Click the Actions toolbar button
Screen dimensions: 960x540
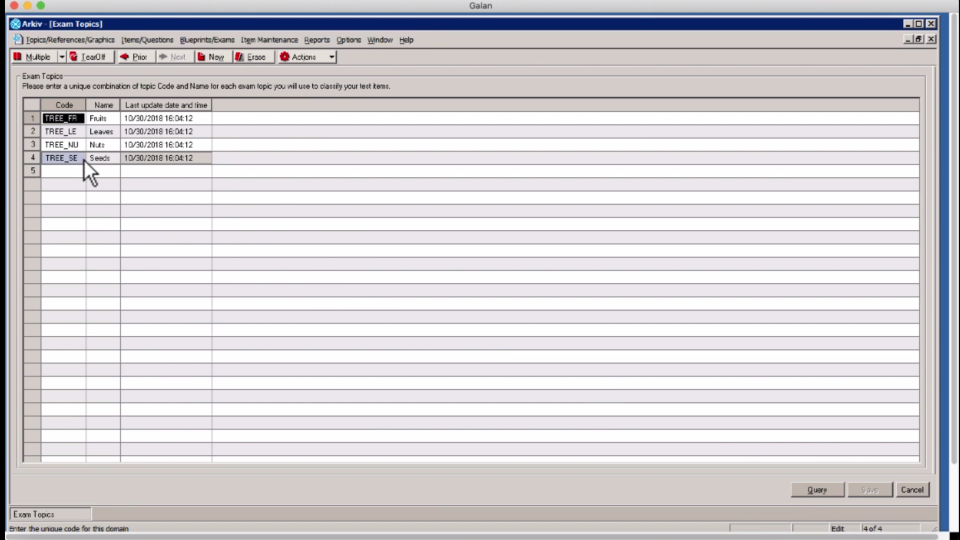click(299, 57)
